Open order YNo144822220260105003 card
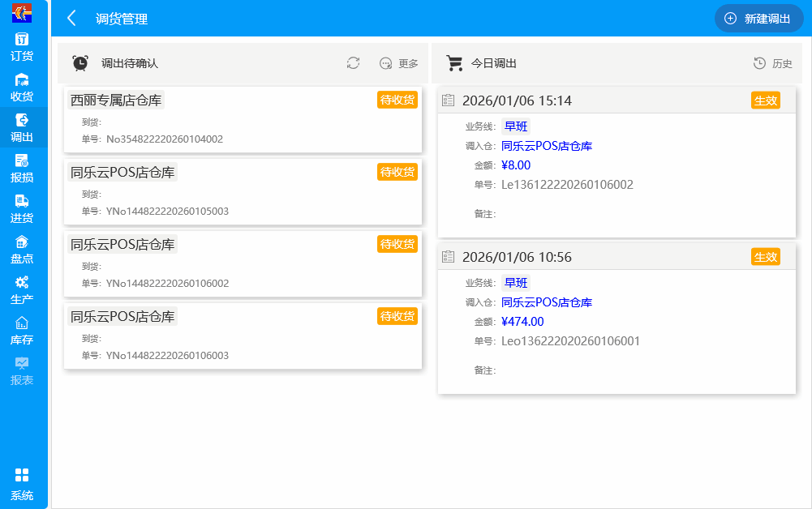812x509 pixels. point(243,191)
